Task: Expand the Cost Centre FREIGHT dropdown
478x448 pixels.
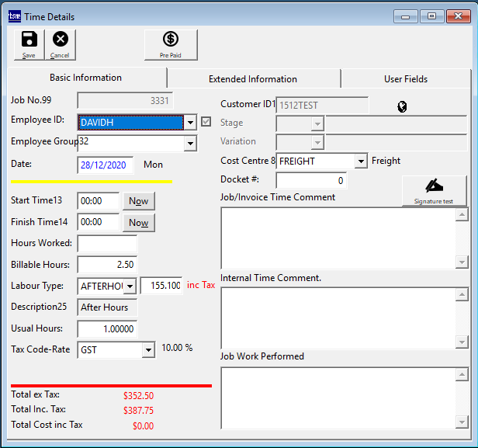Action: click(360, 161)
